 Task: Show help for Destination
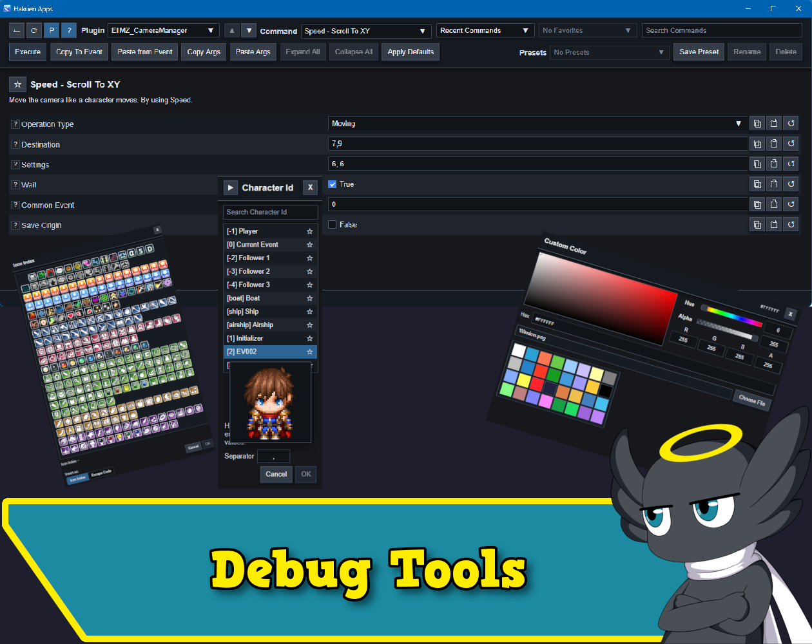click(x=15, y=144)
